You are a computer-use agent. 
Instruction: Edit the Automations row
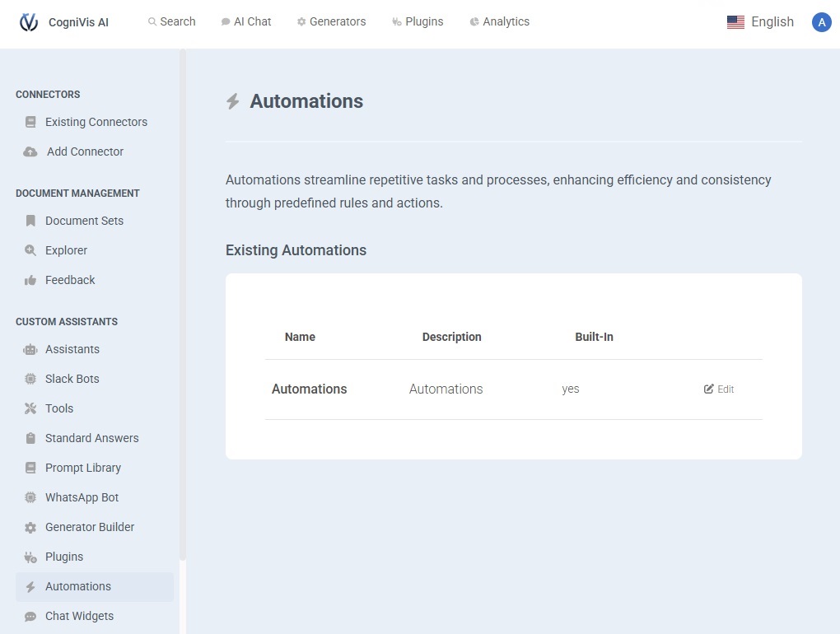(x=719, y=389)
